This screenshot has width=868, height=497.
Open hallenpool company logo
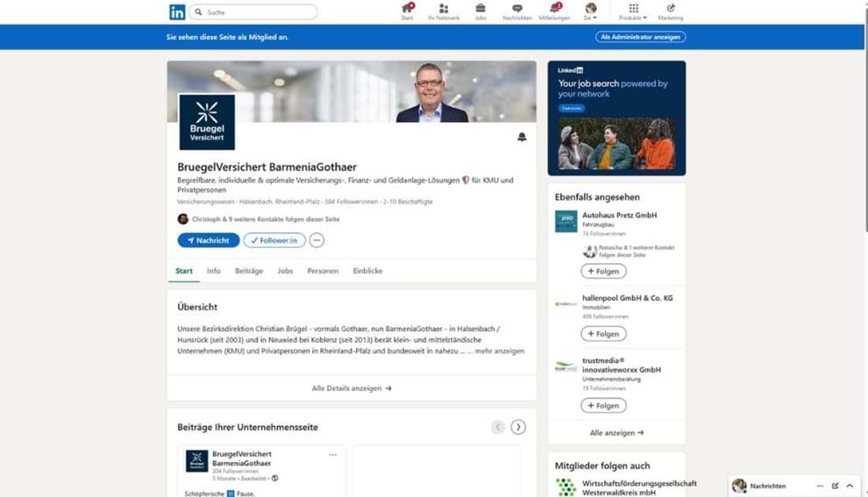(x=566, y=304)
